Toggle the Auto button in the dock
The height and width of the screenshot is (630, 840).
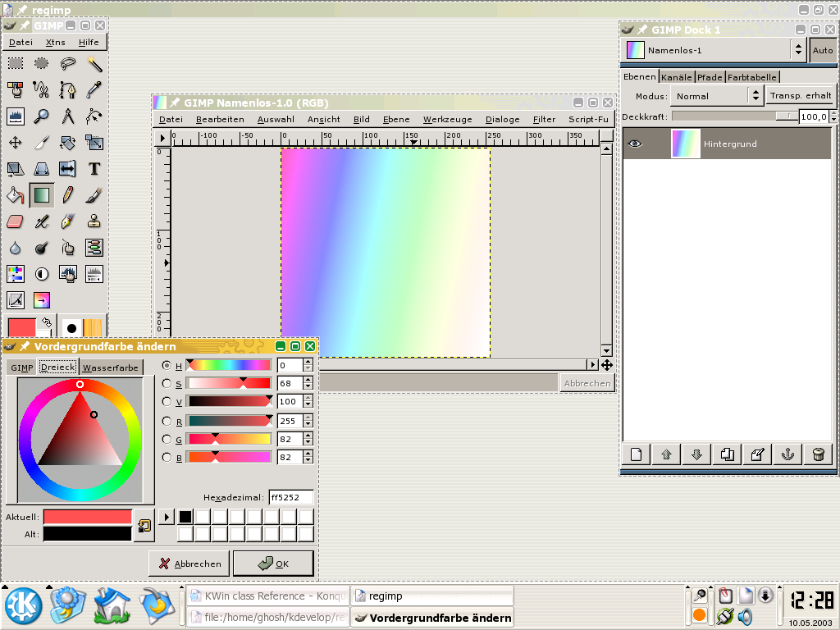tap(822, 50)
